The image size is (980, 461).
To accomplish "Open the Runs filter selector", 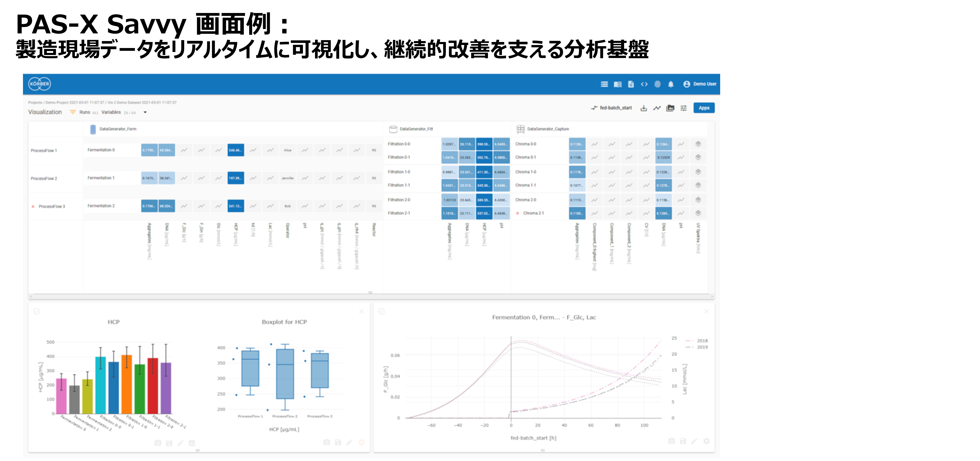I will pyautogui.click(x=84, y=113).
